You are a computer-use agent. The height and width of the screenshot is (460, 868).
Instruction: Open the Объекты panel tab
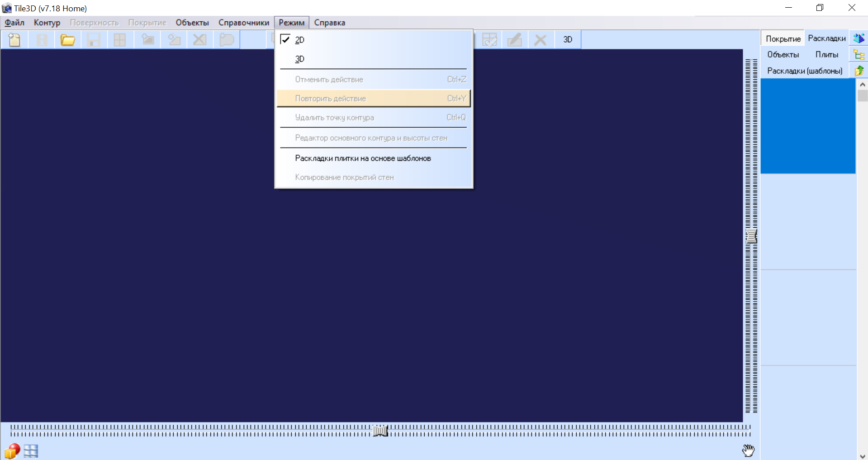coord(783,55)
